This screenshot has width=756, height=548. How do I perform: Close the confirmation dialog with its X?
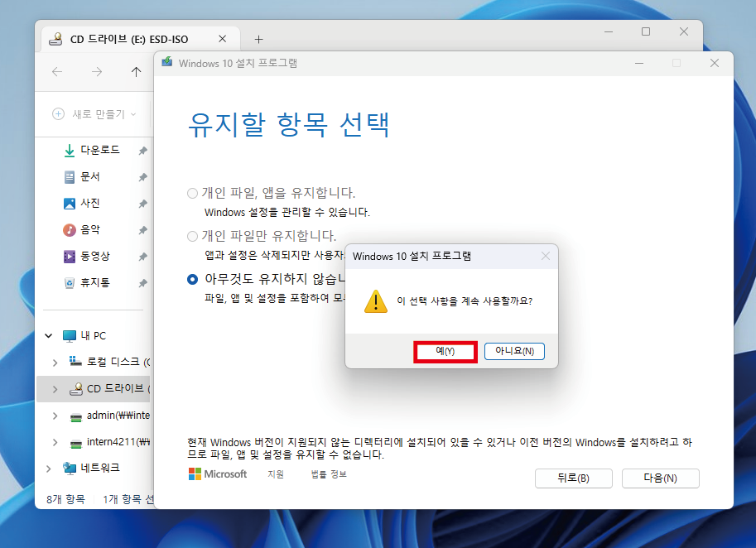click(546, 256)
